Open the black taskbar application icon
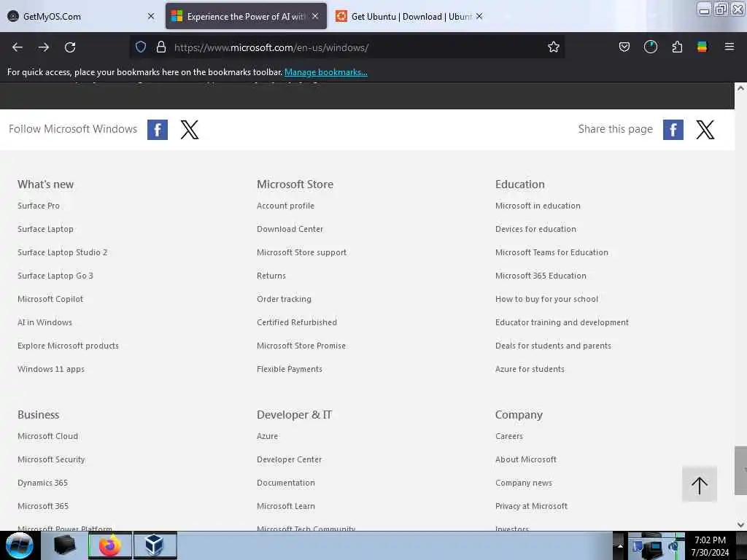This screenshot has width=747, height=560. 64,545
